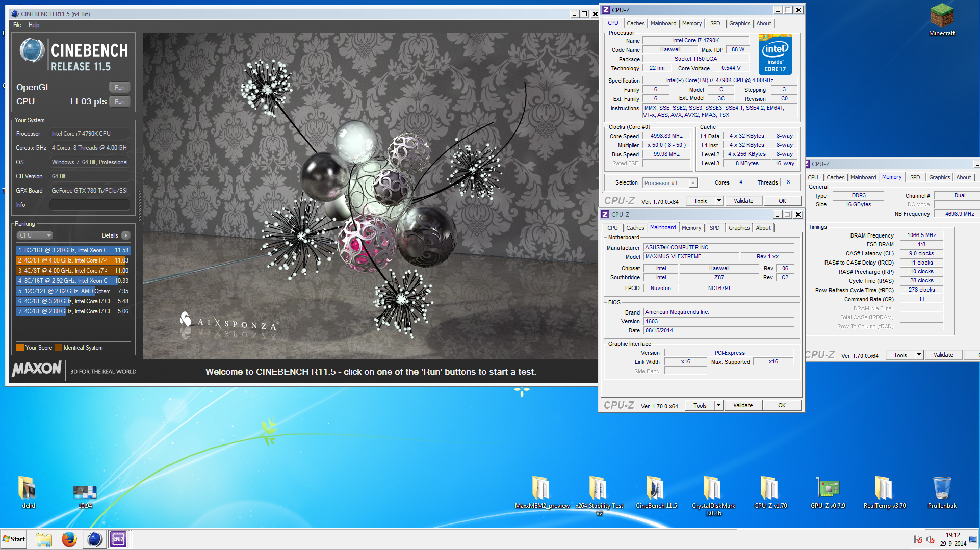Switch to About tab in Memory CPU-Z
The image size is (980, 550).
963,177
